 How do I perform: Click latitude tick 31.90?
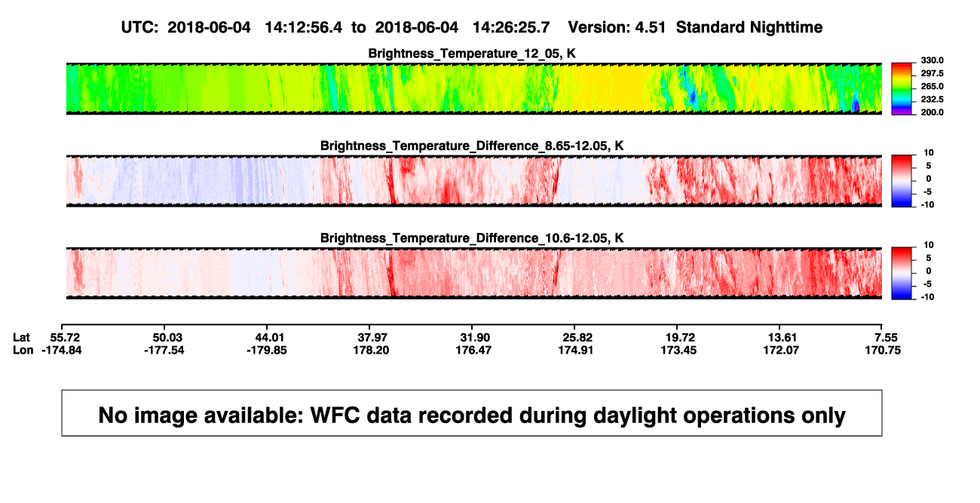pos(474,337)
